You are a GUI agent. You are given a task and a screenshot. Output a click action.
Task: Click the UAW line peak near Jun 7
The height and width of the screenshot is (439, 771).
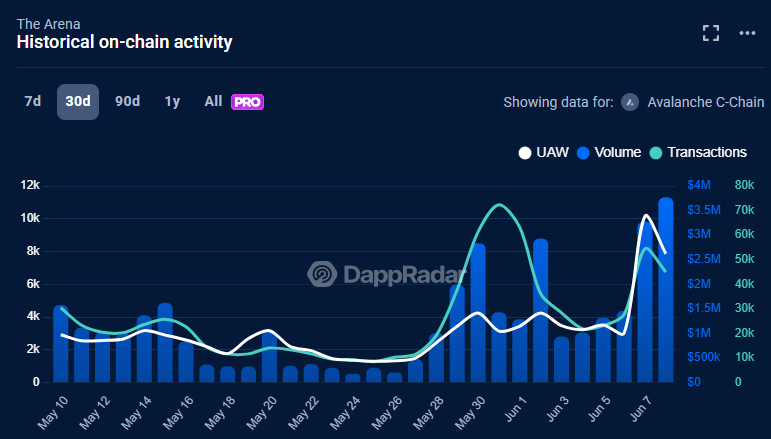point(645,215)
